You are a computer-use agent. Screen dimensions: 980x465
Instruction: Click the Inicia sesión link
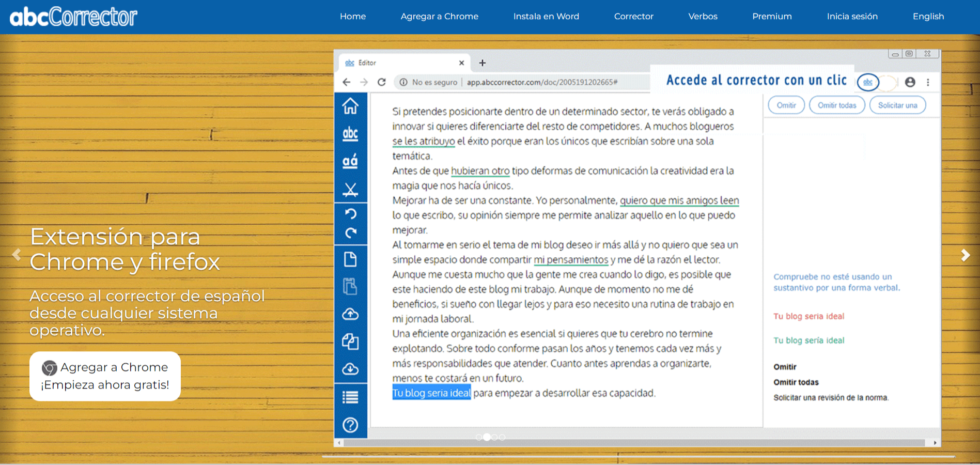tap(852, 17)
